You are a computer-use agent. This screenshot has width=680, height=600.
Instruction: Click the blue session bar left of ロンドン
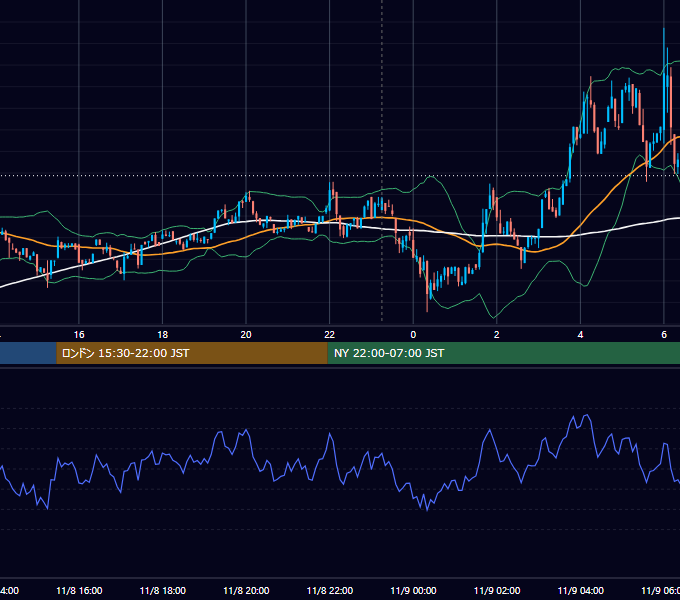click(x=28, y=353)
